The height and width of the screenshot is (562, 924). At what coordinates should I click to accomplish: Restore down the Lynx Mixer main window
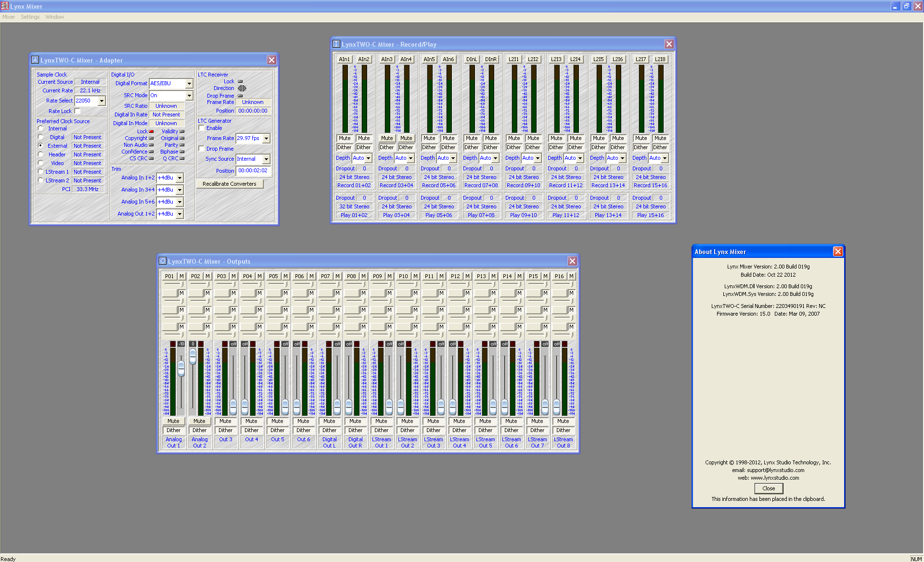[x=906, y=6]
